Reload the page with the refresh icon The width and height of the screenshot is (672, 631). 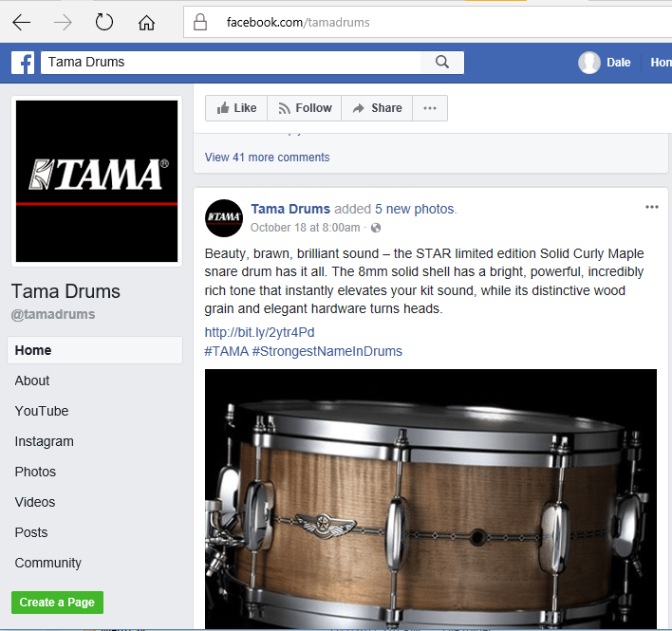click(104, 22)
